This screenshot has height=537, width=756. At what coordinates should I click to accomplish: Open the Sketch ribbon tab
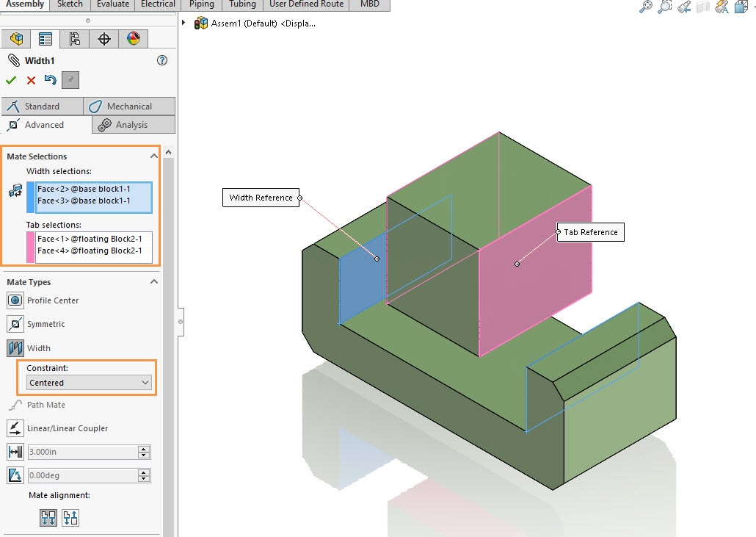tap(70, 4)
